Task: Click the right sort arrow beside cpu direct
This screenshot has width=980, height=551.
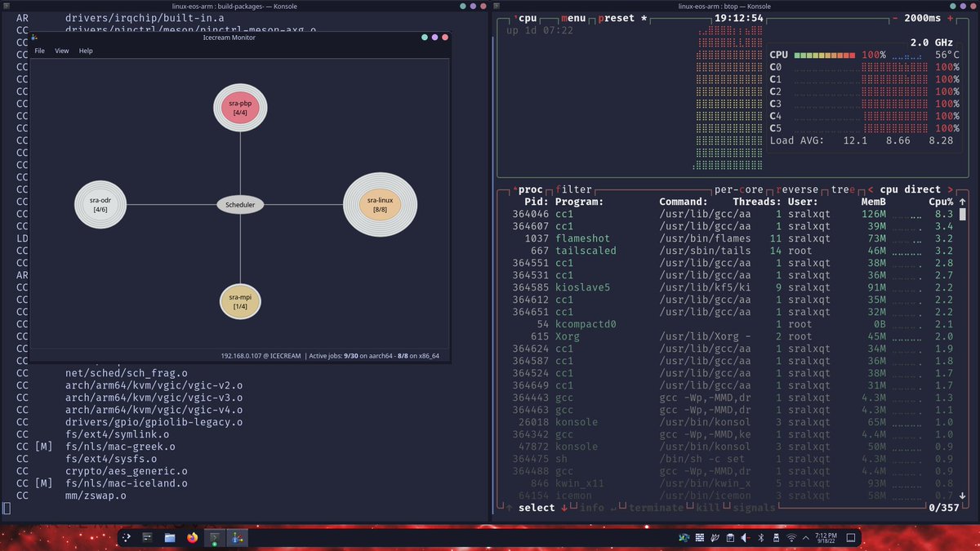Action: tap(951, 189)
